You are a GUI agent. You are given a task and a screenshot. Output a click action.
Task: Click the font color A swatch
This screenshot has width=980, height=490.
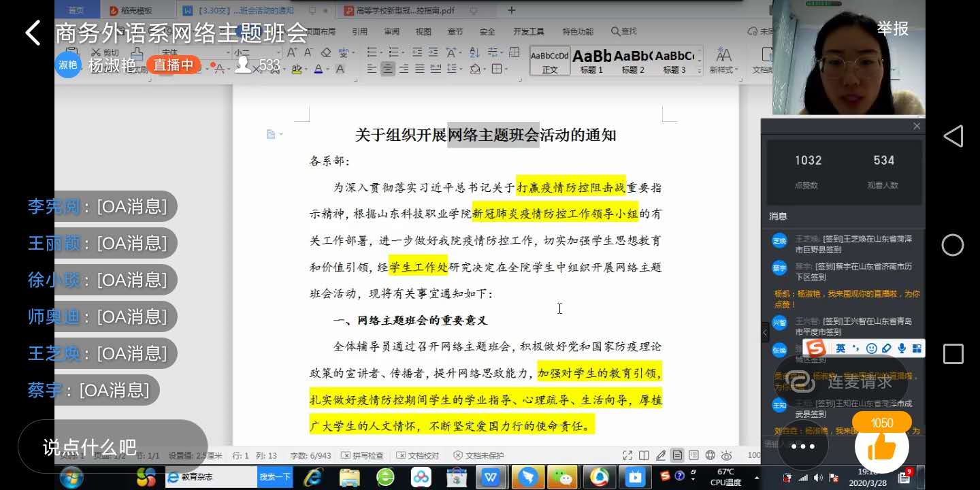tap(318, 69)
